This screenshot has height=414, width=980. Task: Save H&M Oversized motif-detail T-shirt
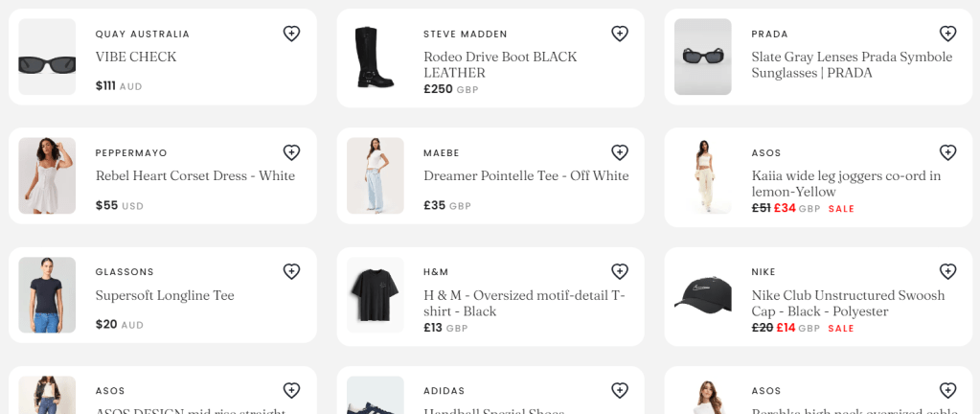coord(620,271)
